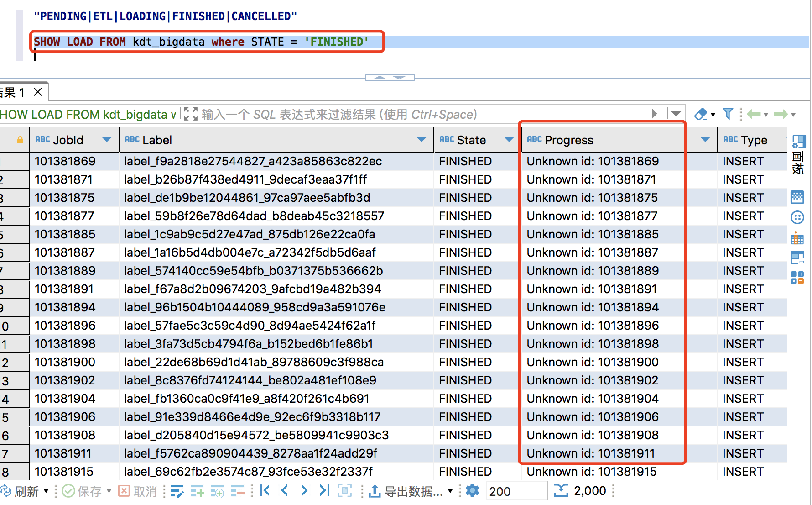The height and width of the screenshot is (505, 812).
Task: Click the Type column header
Action: pos(753,140)
